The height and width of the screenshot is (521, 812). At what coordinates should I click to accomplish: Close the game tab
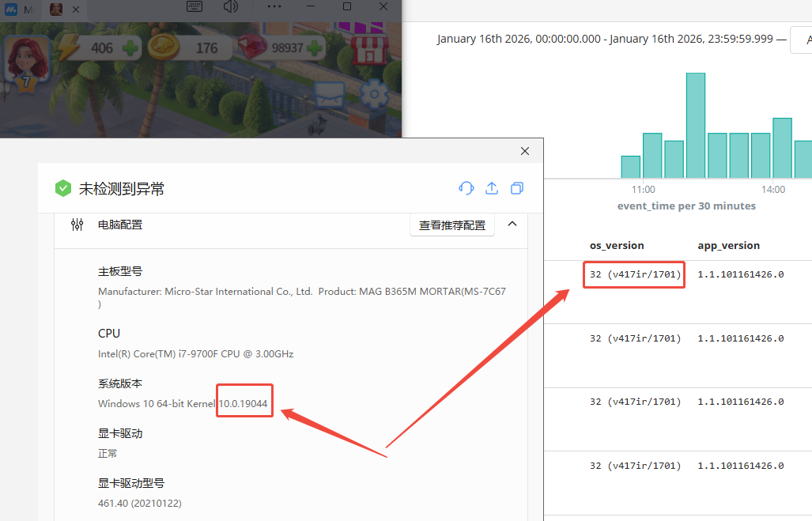point(76,9)
